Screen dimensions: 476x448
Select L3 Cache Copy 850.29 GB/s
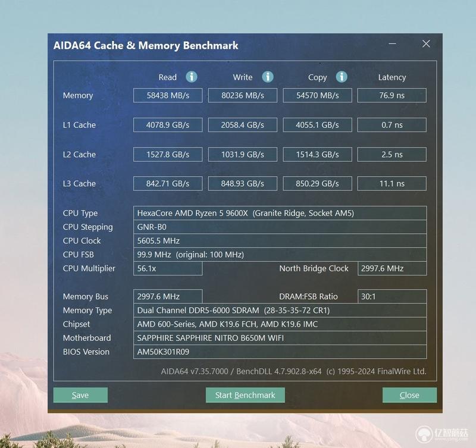[318, 184]
